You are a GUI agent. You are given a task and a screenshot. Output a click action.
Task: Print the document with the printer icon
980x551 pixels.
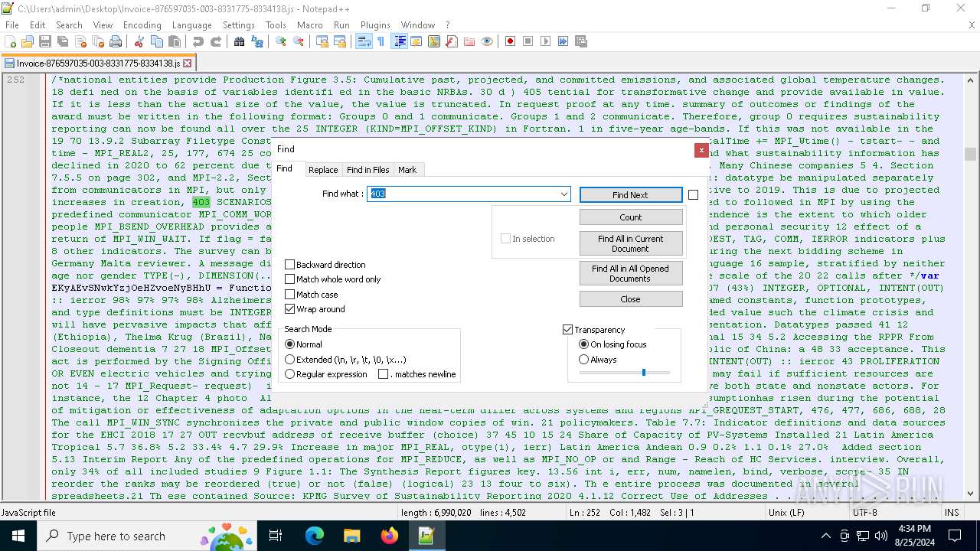(116, 41)
